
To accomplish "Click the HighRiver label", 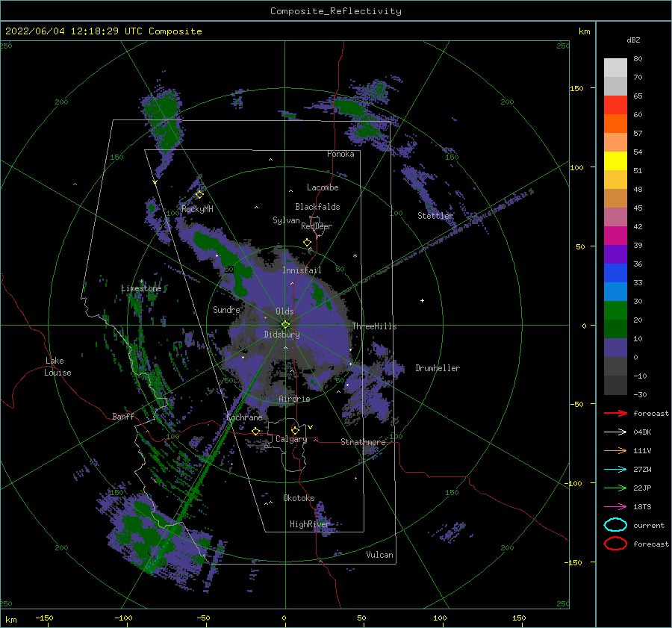I will tap(309, 524).
